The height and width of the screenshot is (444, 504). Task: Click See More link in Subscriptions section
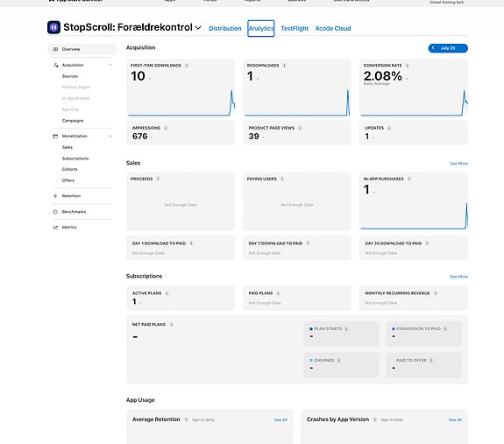pyautogui.click(x=458, y=277)
